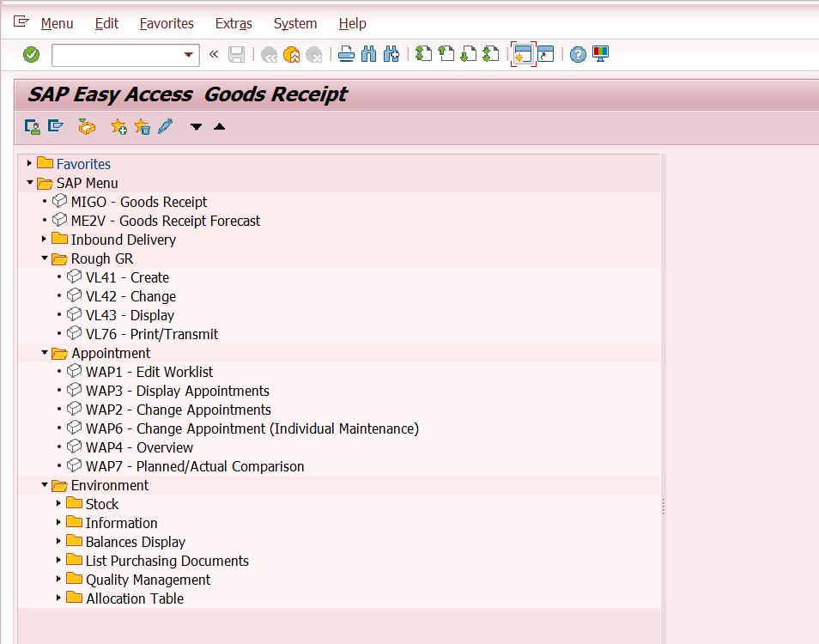The image size is (819, 644).
Task: Launch MIGO - Goods Receipt transaction
Action: pos(138,202)
